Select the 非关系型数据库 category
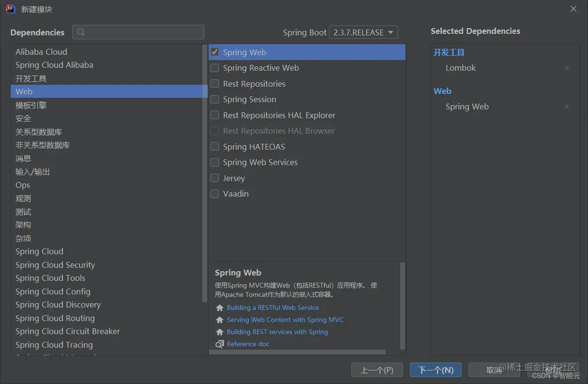The image size is (588, 384). tap(106, 145)
